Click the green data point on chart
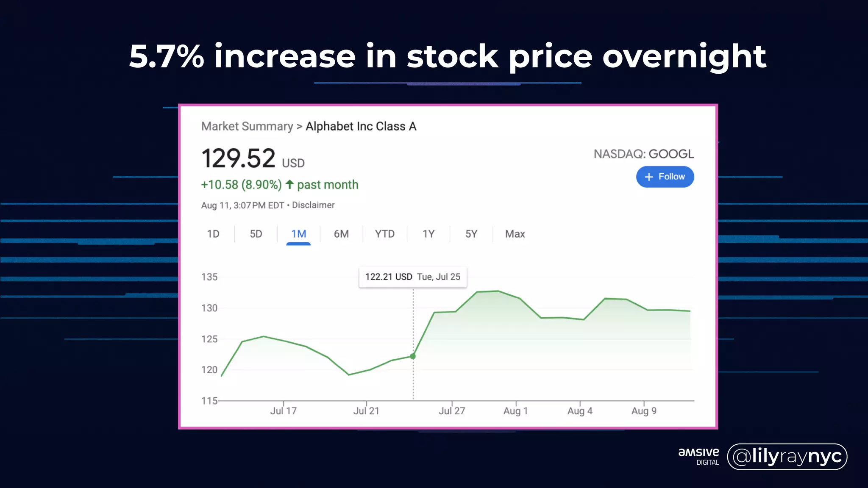 (x=413, y=356)
